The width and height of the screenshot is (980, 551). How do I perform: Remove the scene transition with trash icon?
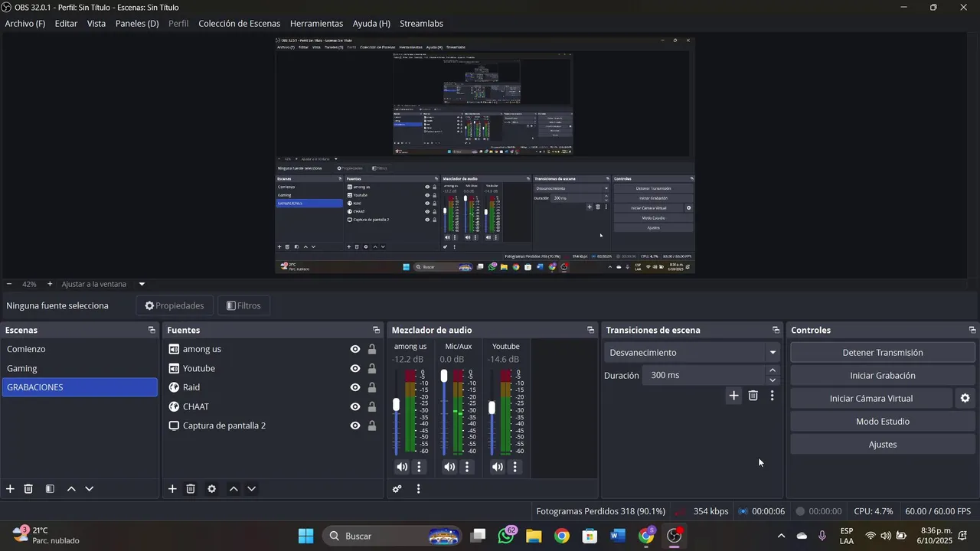click(753, 396)
